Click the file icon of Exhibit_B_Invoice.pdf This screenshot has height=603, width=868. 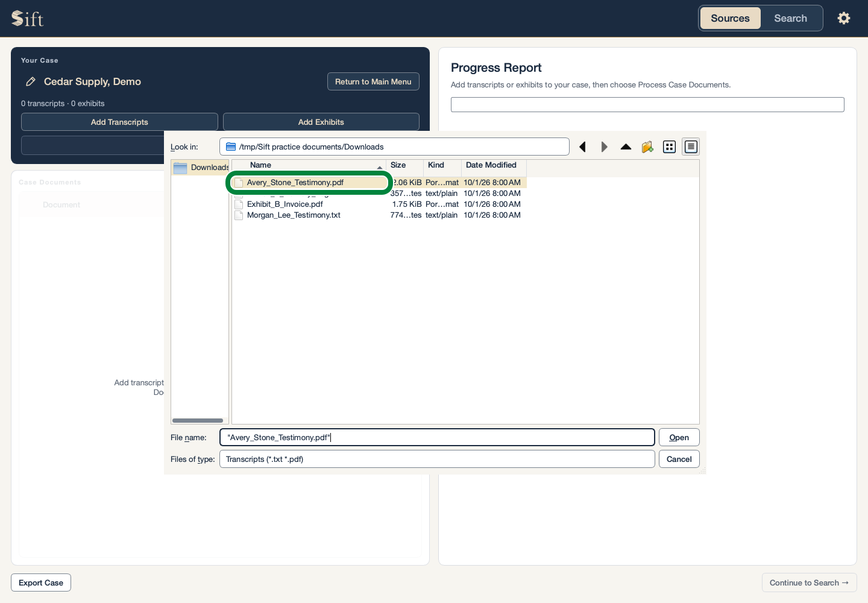239,204
